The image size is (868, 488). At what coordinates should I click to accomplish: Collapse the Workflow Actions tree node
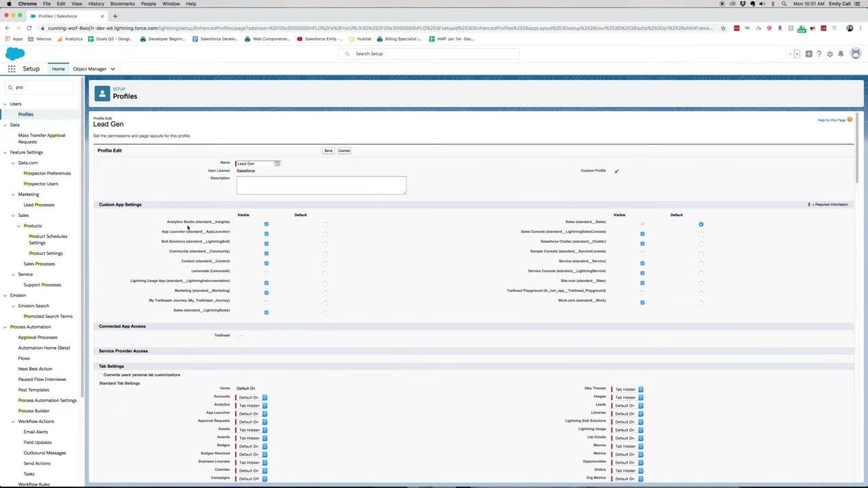point(13,422)
